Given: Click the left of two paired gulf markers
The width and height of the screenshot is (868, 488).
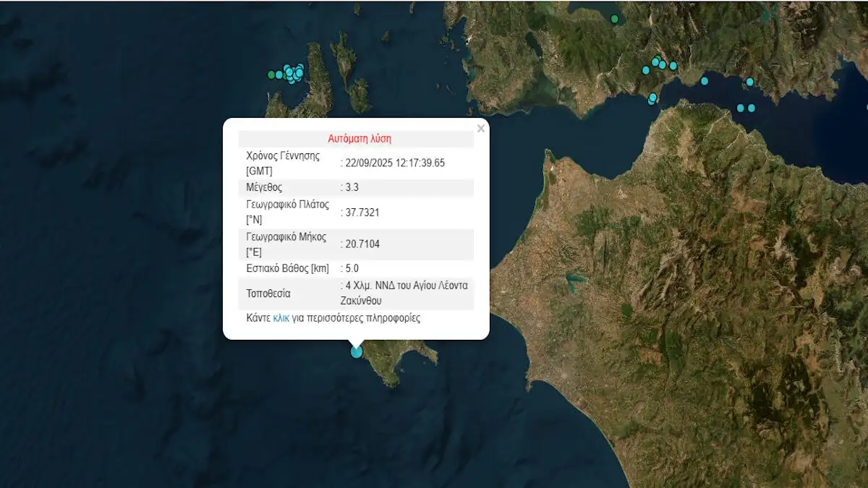Looking at the screenshot, I should pyautogui.click(x=740, y=108).
